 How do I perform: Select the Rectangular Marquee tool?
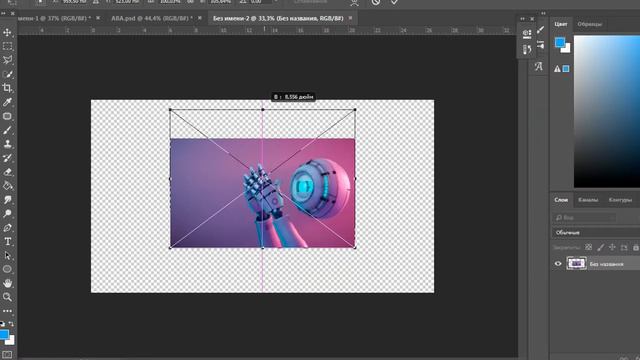coord(7,46)
